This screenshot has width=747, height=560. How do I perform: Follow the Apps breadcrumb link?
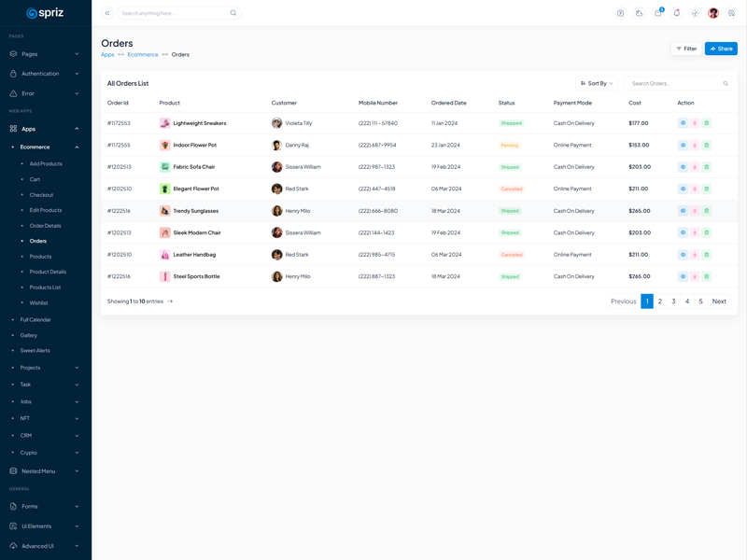[x=107, y=55]
